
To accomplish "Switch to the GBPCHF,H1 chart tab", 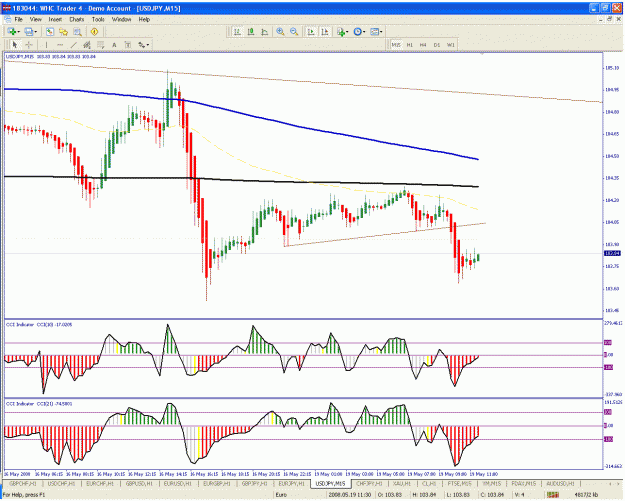I will (x=23, y=483).
